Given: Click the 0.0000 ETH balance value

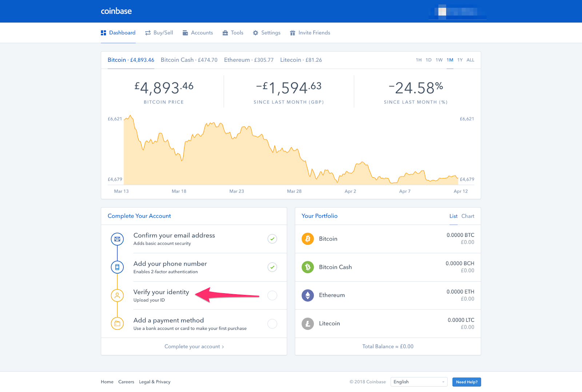Looking at the screenshot, I should tap(461, 292).
